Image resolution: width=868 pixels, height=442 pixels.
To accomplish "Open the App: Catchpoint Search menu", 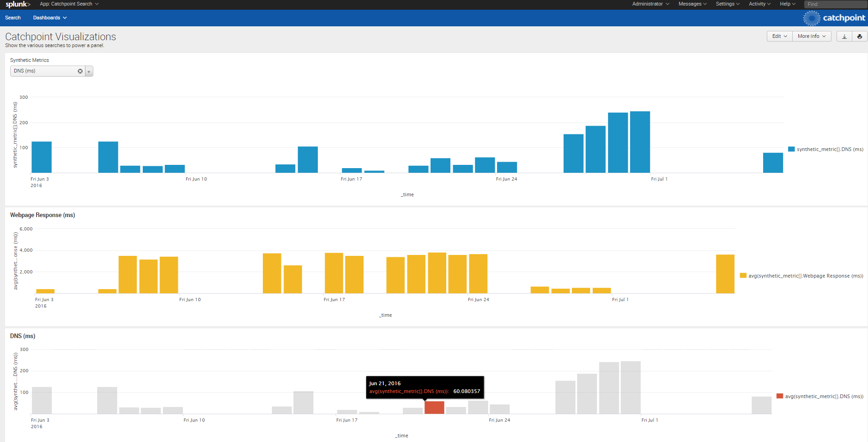I will [x=69, y=4].
